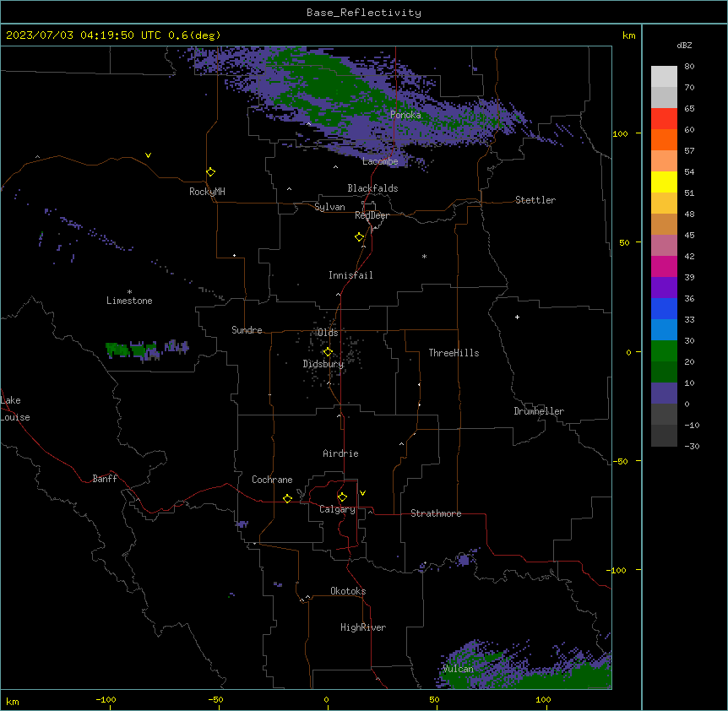Screen dimensions: 728x711
Task: Click the purple 10 dBZ legend swatch
Action: 664,393
